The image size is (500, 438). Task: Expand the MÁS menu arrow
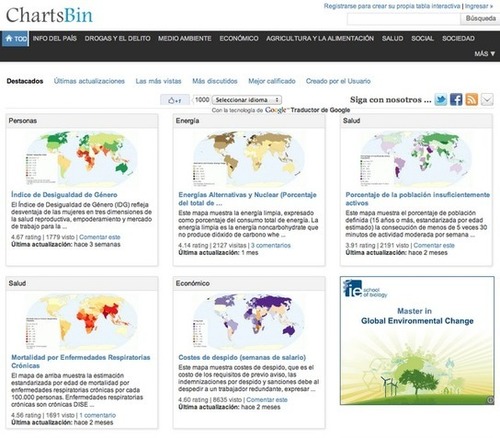pos(485,54)
